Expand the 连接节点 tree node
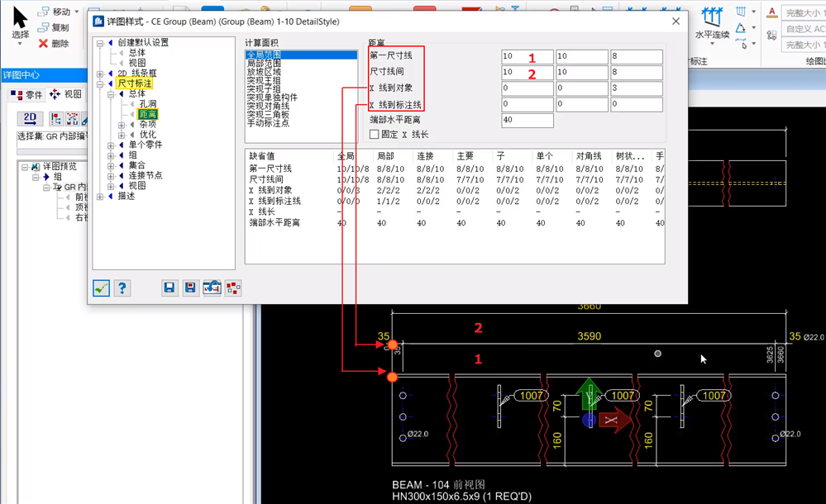826x504 pixels. (110, 176)
